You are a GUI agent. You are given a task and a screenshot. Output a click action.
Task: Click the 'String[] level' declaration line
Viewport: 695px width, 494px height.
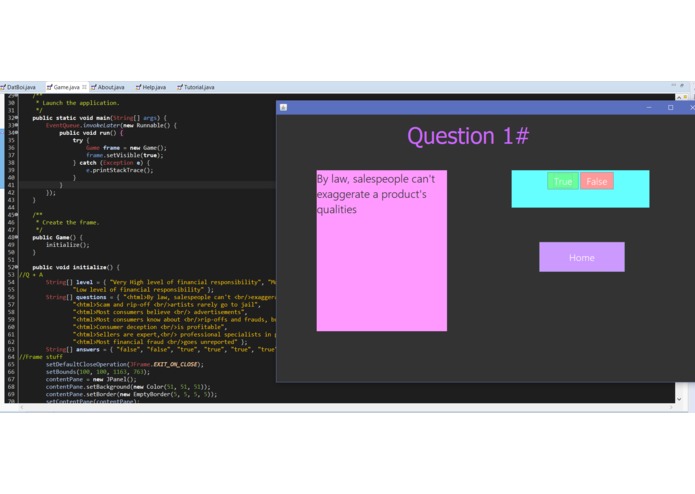click(160, 282)
